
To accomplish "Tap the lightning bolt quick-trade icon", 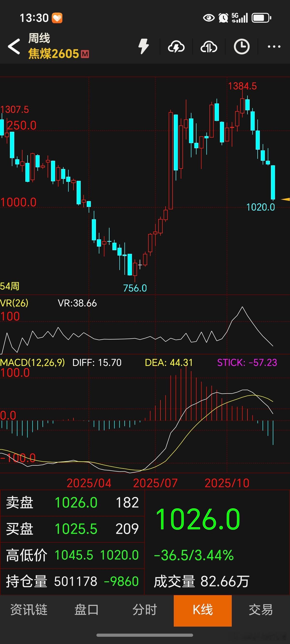I will pos(144,46).
